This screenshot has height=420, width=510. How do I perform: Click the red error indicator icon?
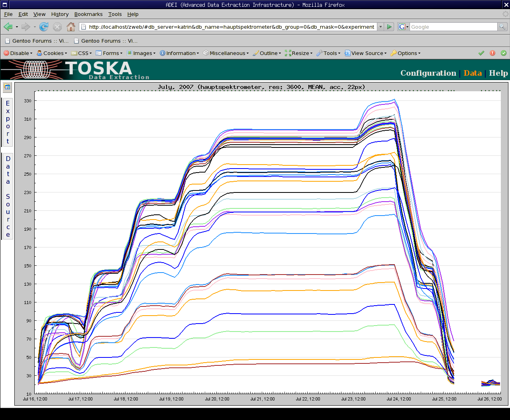coord(492,53)
